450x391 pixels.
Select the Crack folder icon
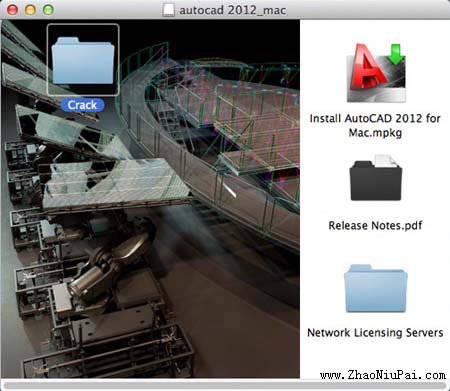(x=83, y=60)
